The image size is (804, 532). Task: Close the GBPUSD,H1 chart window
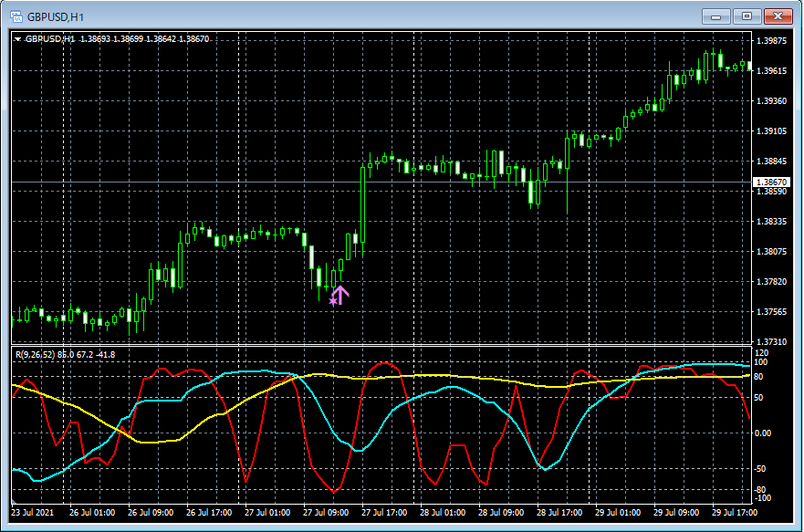pos(778,17)
